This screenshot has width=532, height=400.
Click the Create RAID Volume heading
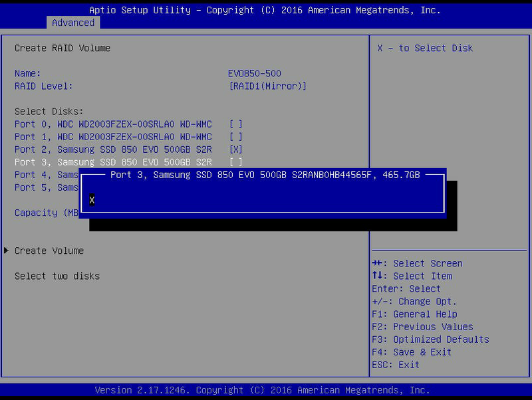click(63, 48)
